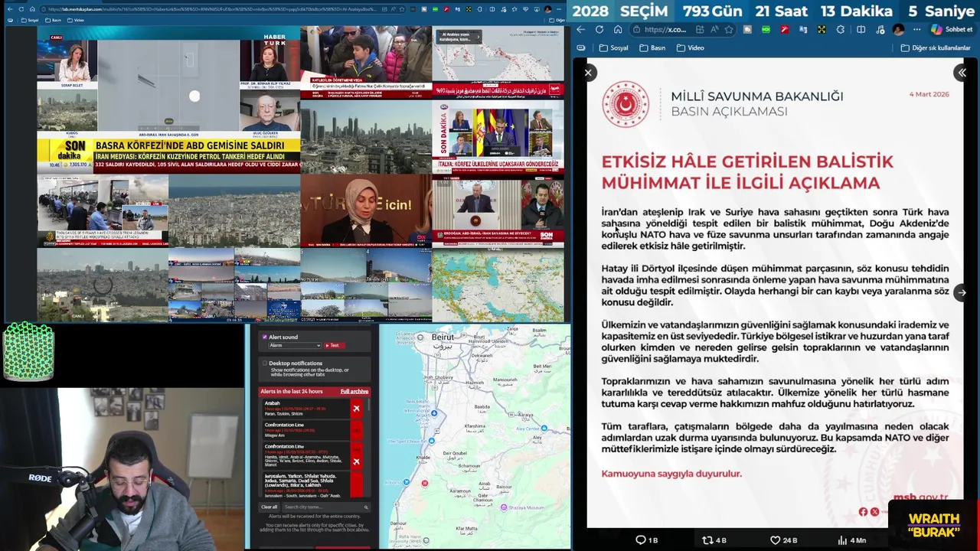Open split screen in right browser
This screenshot has width=980, height=551.
[x=861, y=30]
